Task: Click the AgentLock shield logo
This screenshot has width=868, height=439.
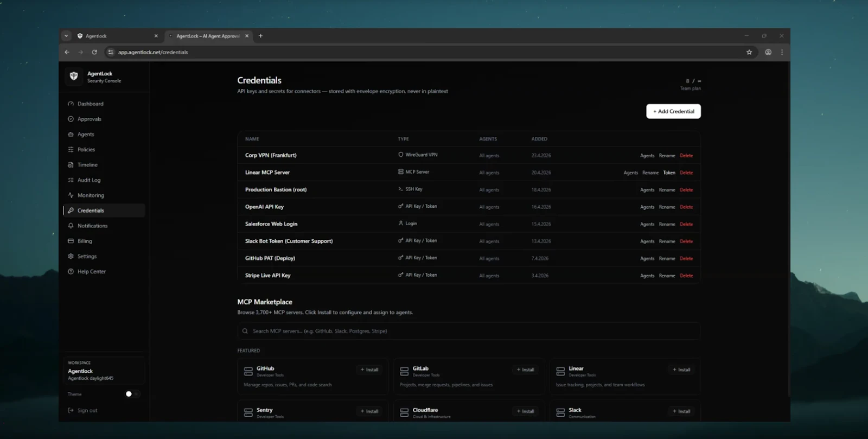Action: pos(74,77)
